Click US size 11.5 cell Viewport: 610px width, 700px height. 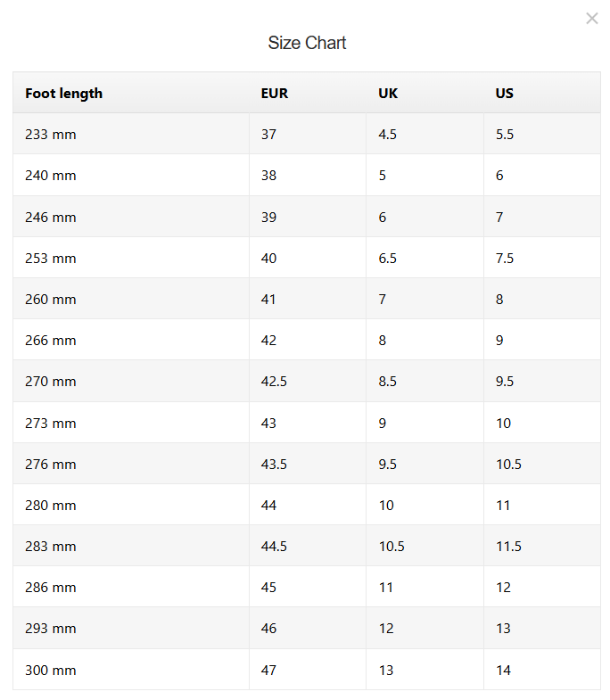[508, 547]
